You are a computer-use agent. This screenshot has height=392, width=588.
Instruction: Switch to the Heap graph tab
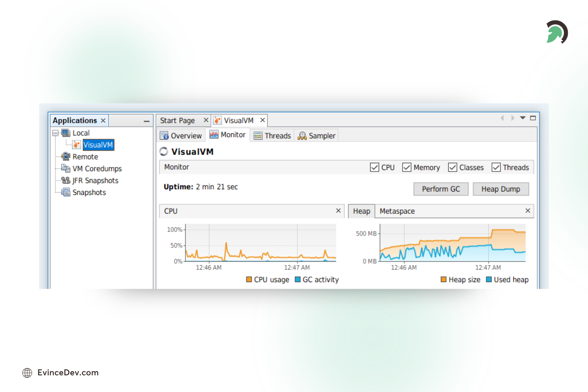(x=362, y=211)
